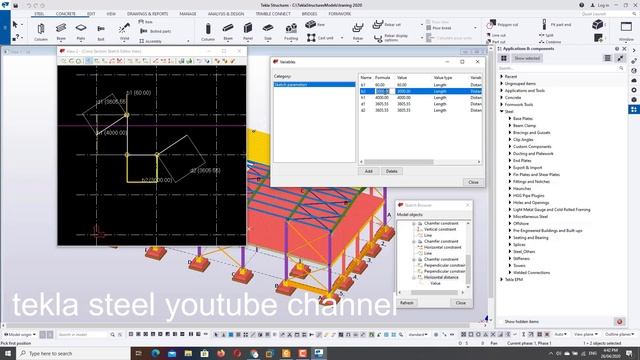Viewport: 640px width, 360px height.
Task: Collapse the Steel catalog group
Action: (502, 111)
